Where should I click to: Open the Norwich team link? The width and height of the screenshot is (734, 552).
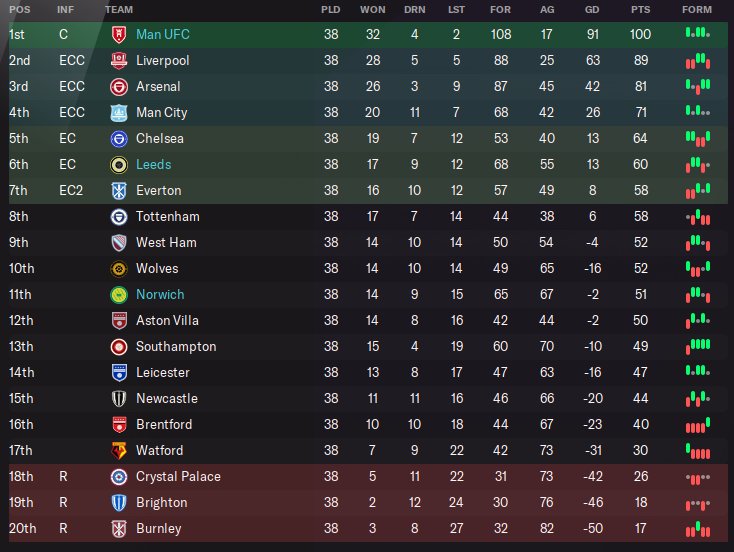click(160, 295)
